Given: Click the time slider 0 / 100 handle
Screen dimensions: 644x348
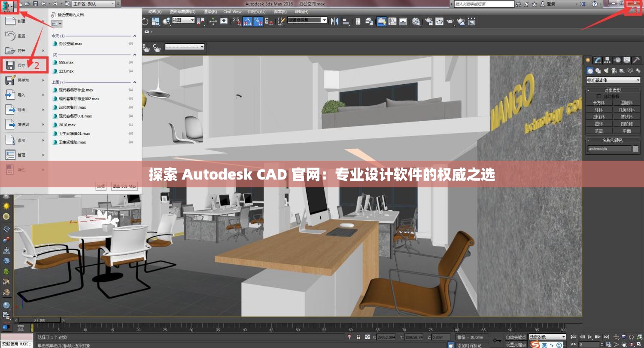Looking at the screenshot, I should pyautogui.click(x=39, y=320).
